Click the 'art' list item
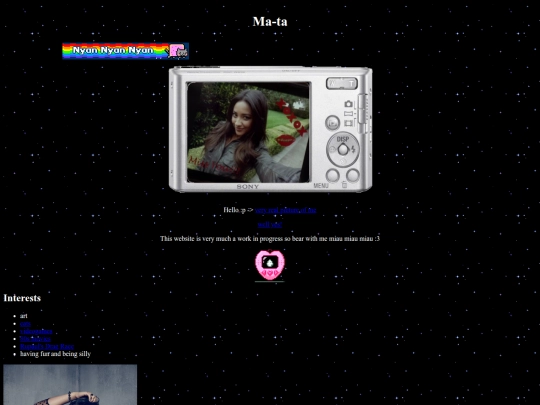 pyautogui.click(x=23, y=316)
